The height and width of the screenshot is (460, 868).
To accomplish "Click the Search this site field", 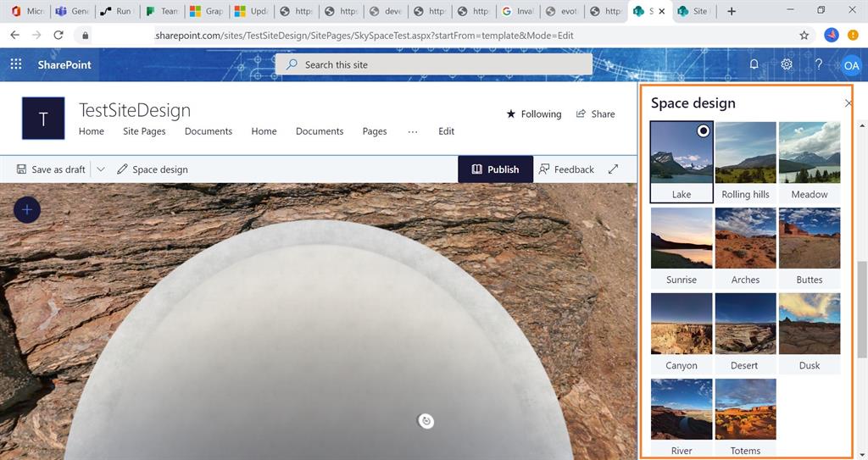I will [x=434, y=64].
